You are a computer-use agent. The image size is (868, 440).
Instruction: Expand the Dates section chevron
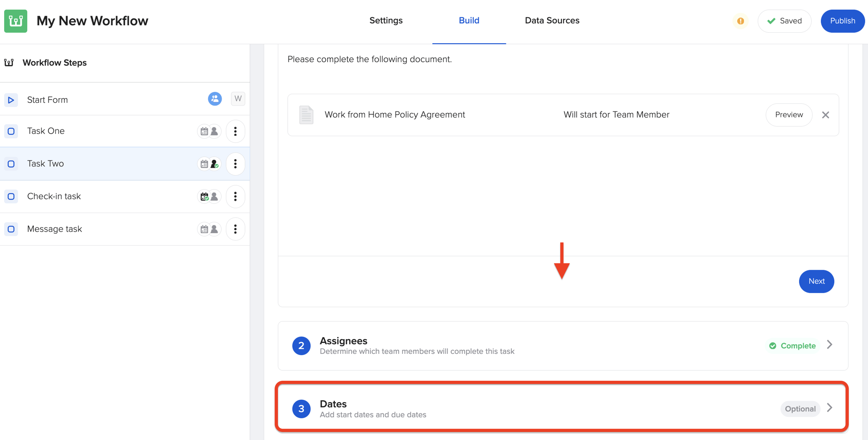coord(829,408)
